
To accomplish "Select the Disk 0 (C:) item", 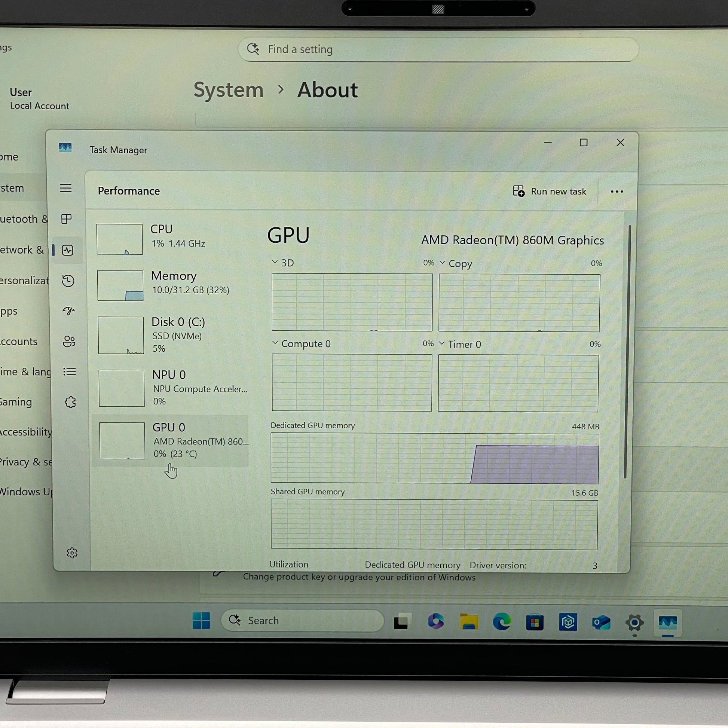I will [172, 335].
